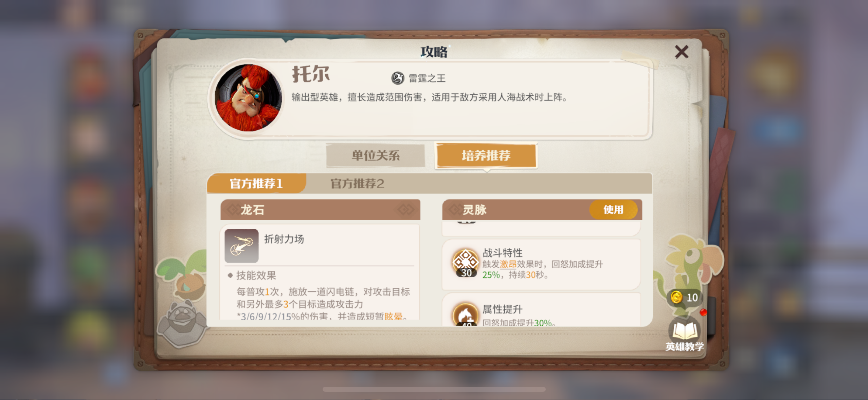Switch to the 单位关系 tab

[375, 155]
